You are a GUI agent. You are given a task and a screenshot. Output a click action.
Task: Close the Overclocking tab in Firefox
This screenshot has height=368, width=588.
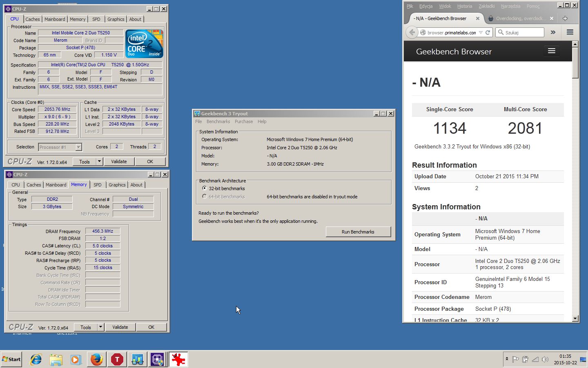(x=552, y=18)
